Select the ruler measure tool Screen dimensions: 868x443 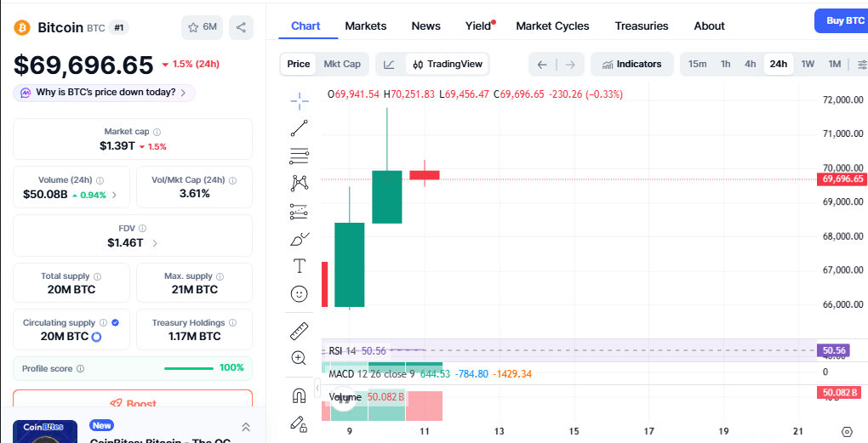300,331
